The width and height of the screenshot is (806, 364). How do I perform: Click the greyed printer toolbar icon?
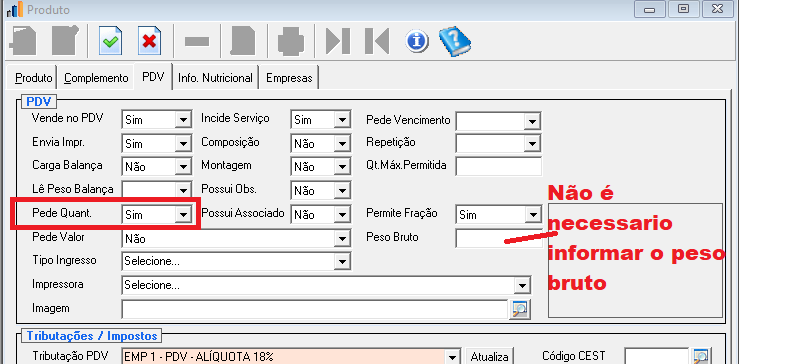[x=291, y=41]
